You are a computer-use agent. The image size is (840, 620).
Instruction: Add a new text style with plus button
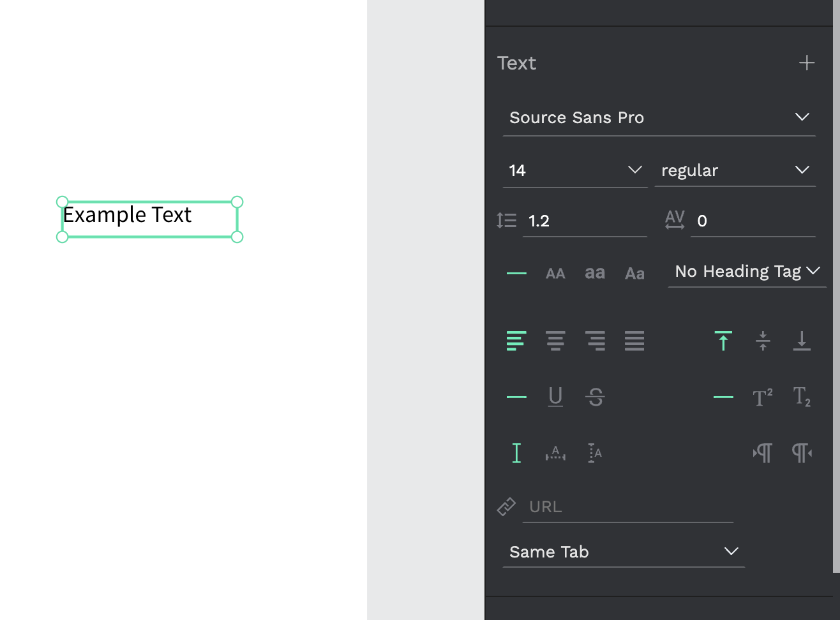[806, 63]
